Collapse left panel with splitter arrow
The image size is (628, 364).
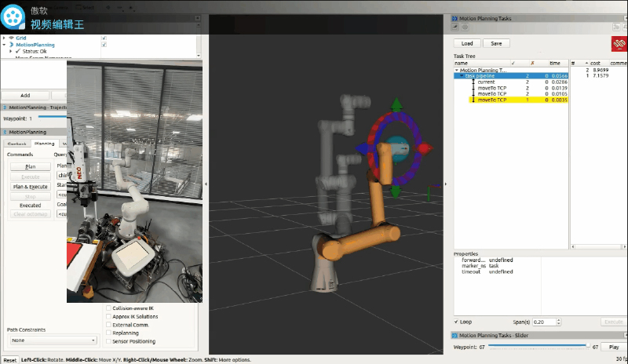click(206, 184)
